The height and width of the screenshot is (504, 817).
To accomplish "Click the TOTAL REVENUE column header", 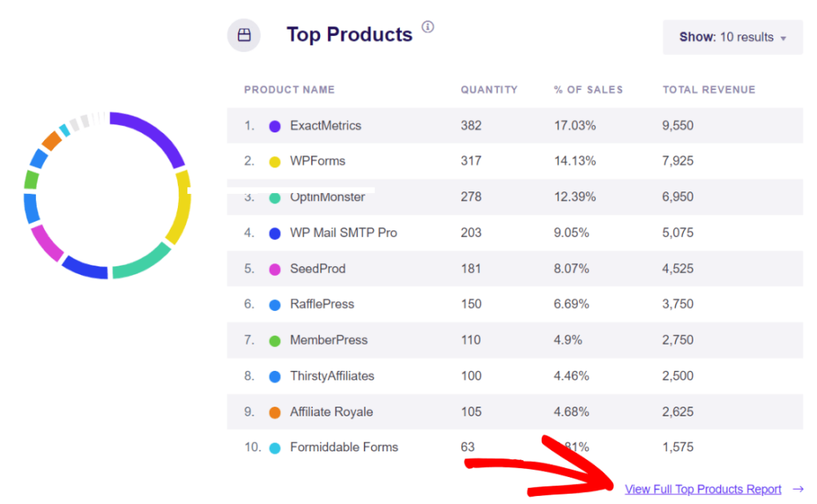I will 708,89.
